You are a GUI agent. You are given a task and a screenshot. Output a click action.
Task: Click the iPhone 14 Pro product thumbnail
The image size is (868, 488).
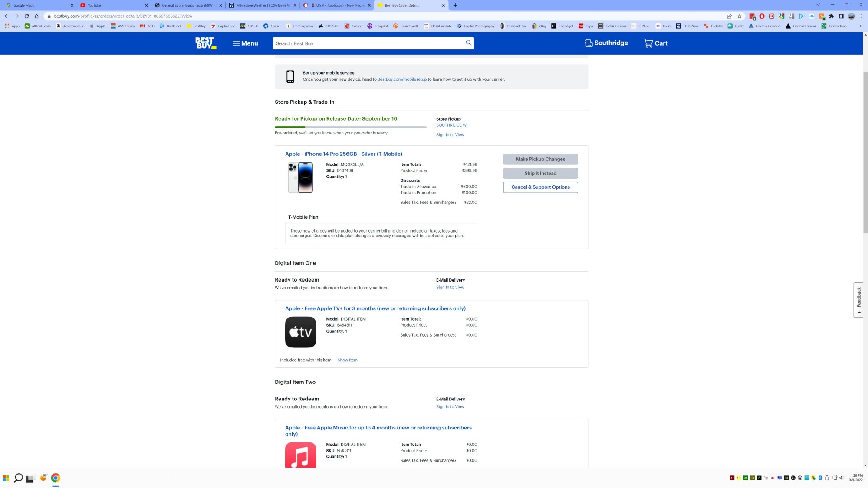click(x=300, y=177)
